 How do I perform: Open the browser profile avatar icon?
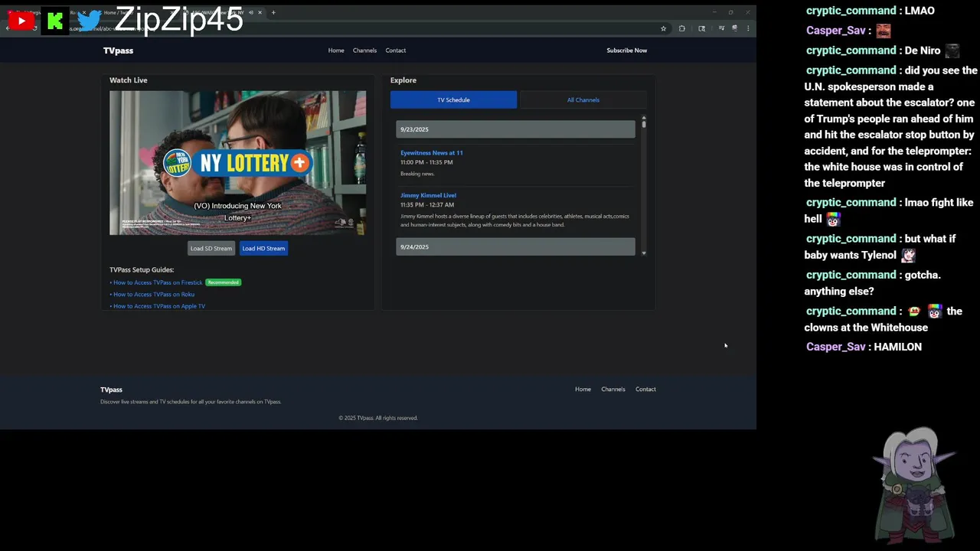coord(734,28)
